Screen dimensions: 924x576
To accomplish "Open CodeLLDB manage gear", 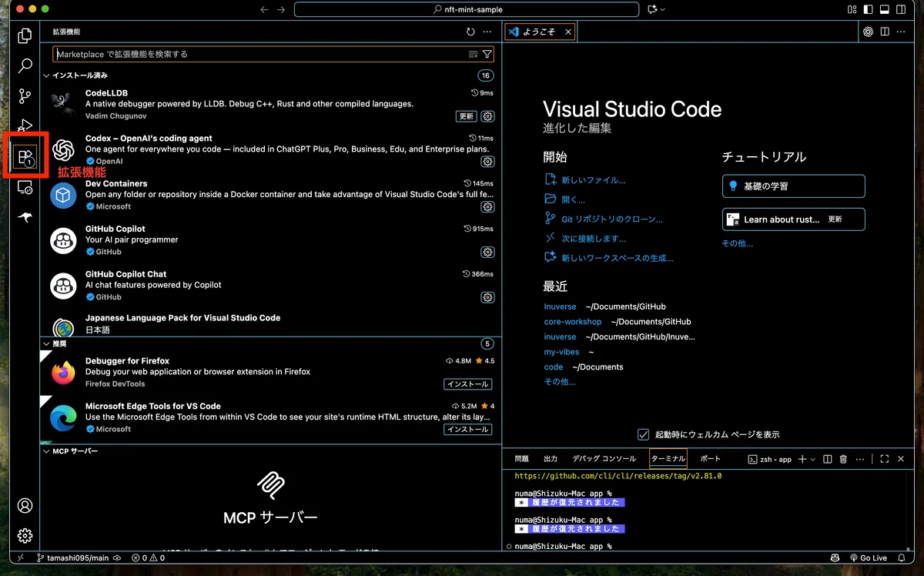I will pyautogui.click(x=487, y=116).
